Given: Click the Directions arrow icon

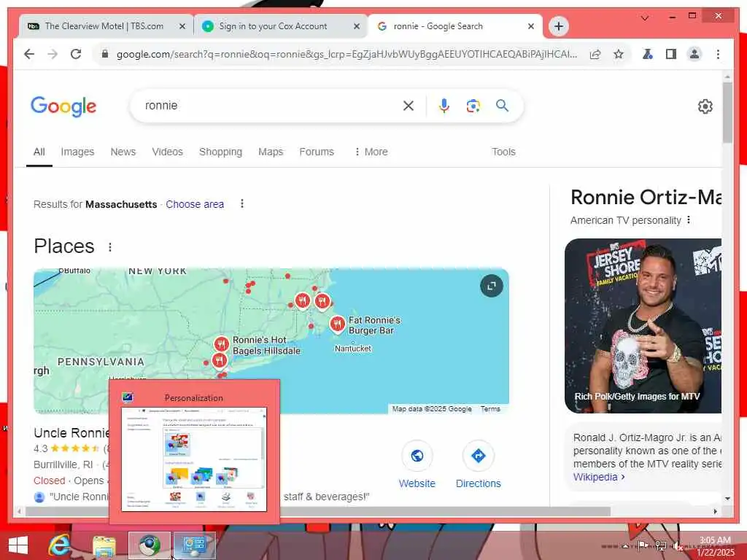Looking at the screenshot, I should pyautogui.click(x=479, y=456).
